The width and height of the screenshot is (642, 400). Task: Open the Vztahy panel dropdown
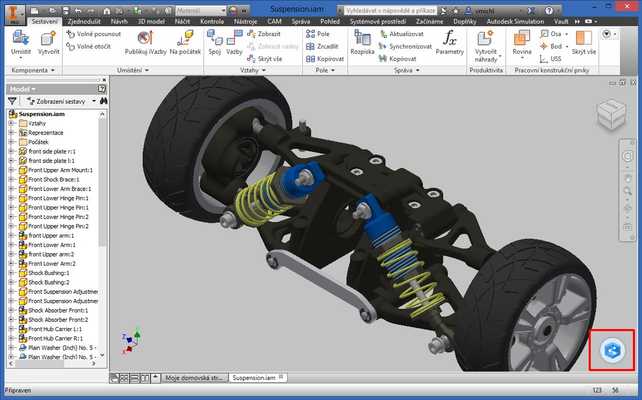pyautogui.click(x=253, y=70)
